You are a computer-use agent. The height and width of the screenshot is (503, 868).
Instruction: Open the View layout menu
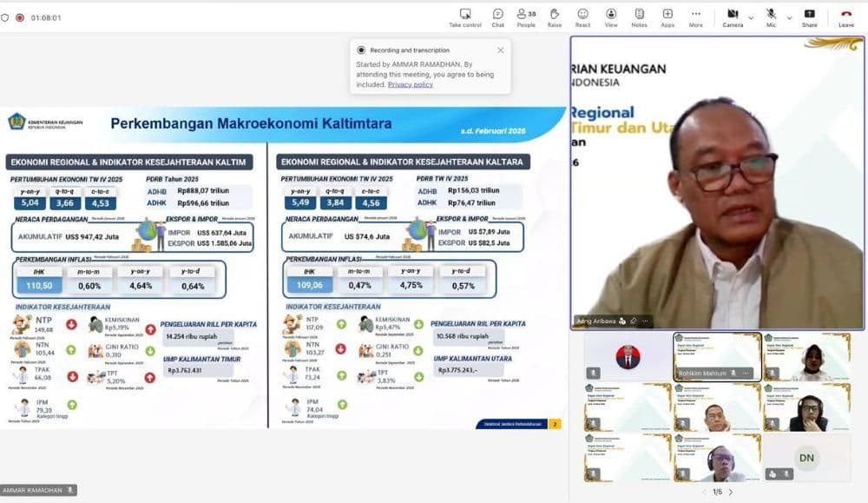tap(611, 17)
